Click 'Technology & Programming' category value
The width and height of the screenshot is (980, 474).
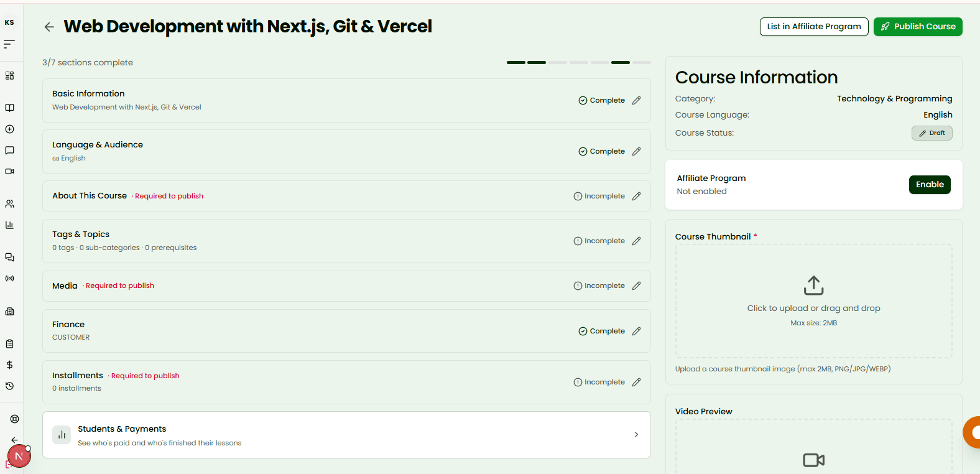[894, 99]
